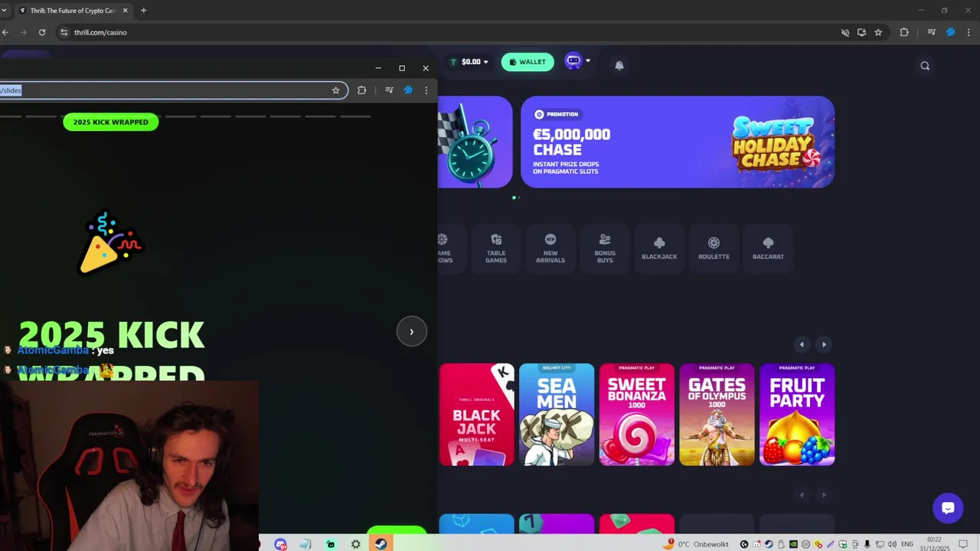Click the install app icon in thrill.com address bar

(861, 32)
